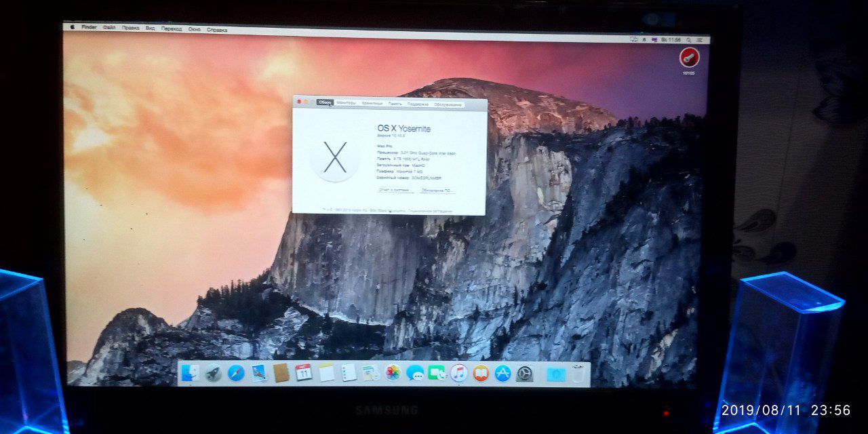Screen dimensions: 868x434
Task: Open Safari compass icon in Dock
Action: 235,372
